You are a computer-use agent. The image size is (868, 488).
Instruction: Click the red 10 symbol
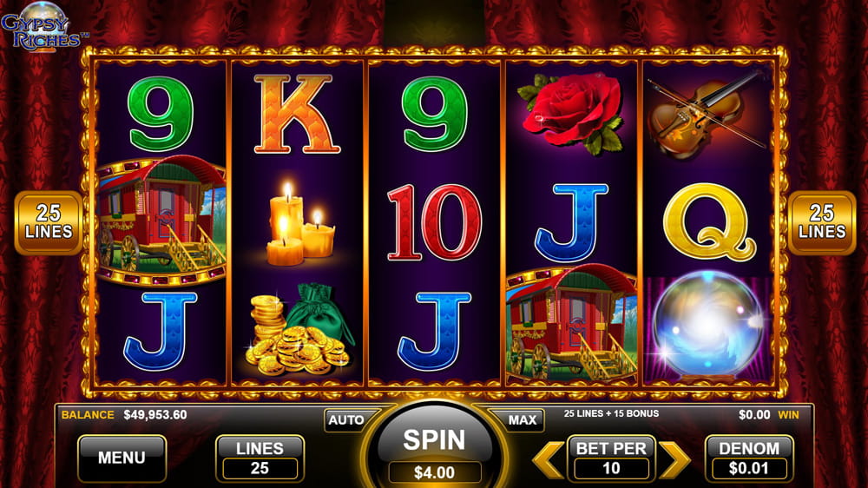[435, 222]
